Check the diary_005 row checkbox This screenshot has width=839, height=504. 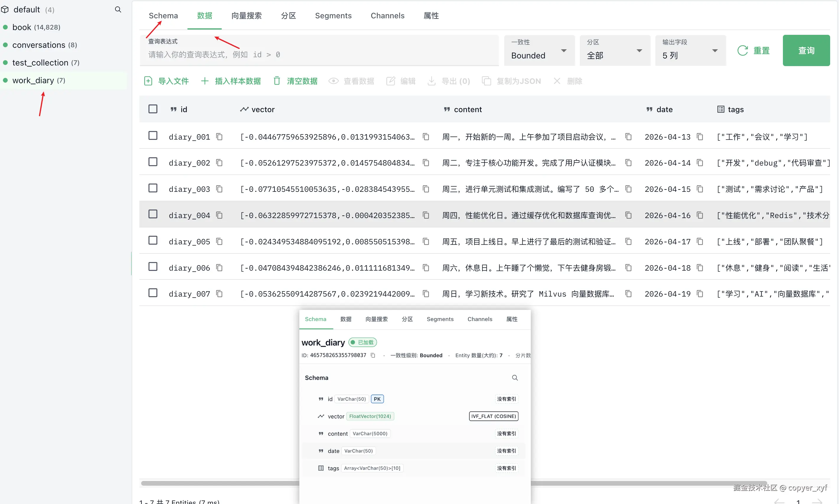[x=153, y=240]
